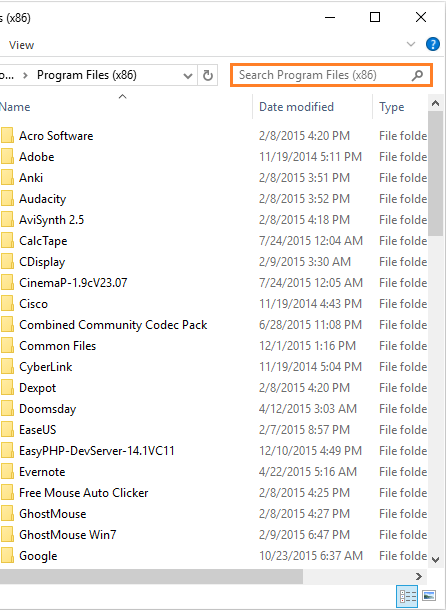Click the Google folder name

coord(38,556)
